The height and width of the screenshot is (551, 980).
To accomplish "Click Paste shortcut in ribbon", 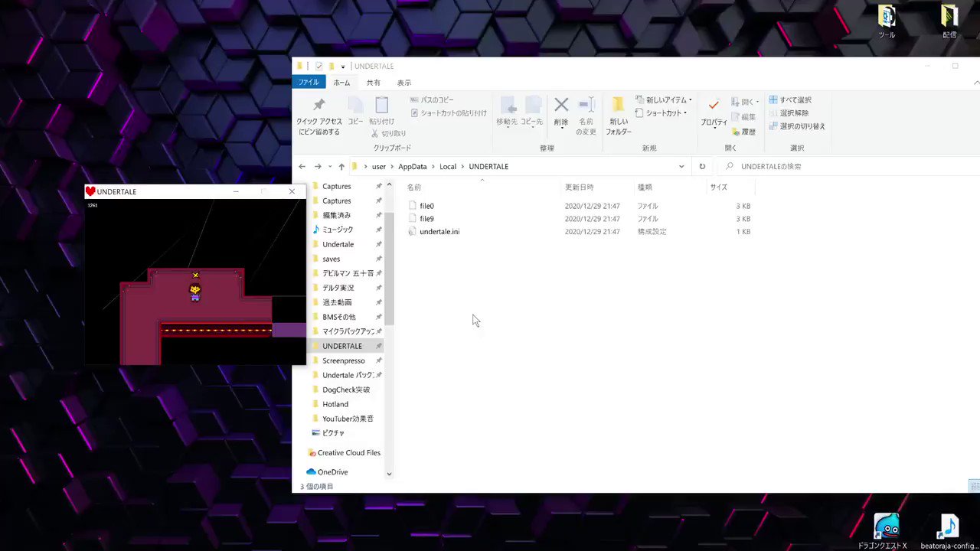I will pyautogui.click(x=448, y=113).
